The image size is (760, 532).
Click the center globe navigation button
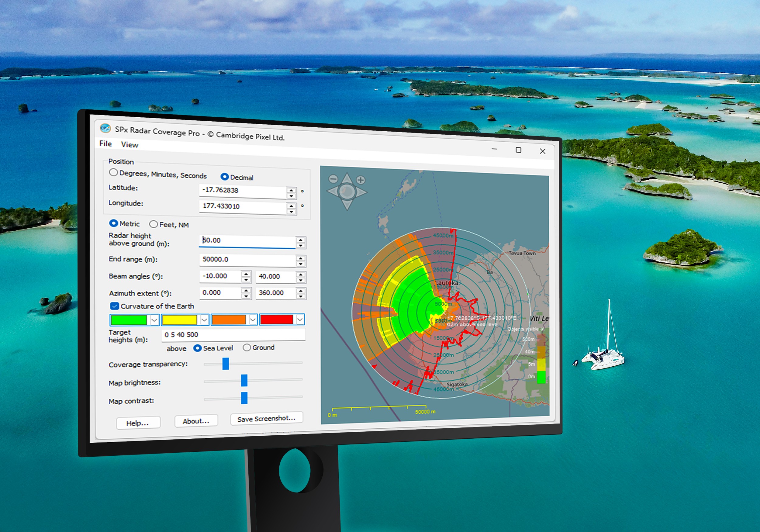click(x=347, y=192)
